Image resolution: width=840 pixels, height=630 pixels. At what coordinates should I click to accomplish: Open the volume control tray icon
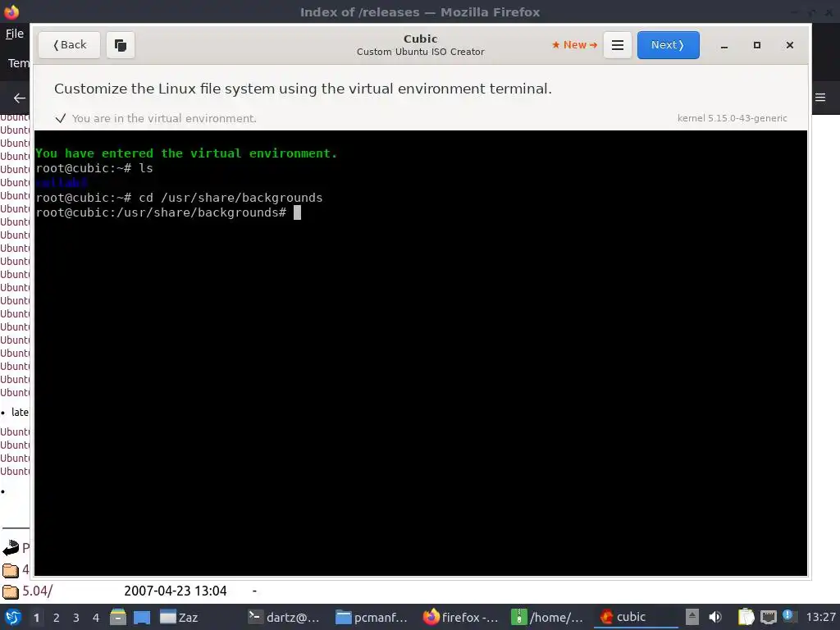(715, 617)
